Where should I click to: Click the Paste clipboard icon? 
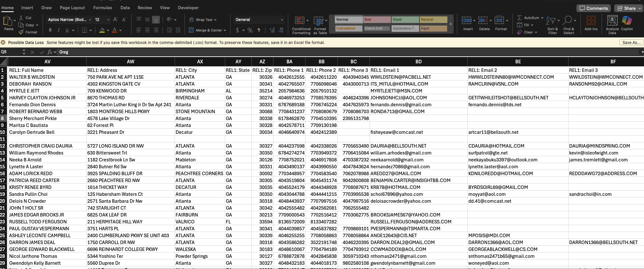(7, 22)
